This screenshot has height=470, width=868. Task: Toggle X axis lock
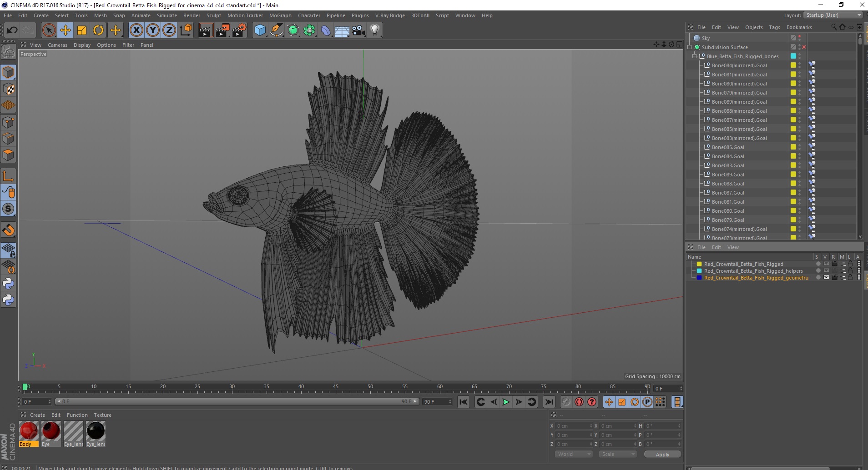pyautogui.click(x=136, y=30)
